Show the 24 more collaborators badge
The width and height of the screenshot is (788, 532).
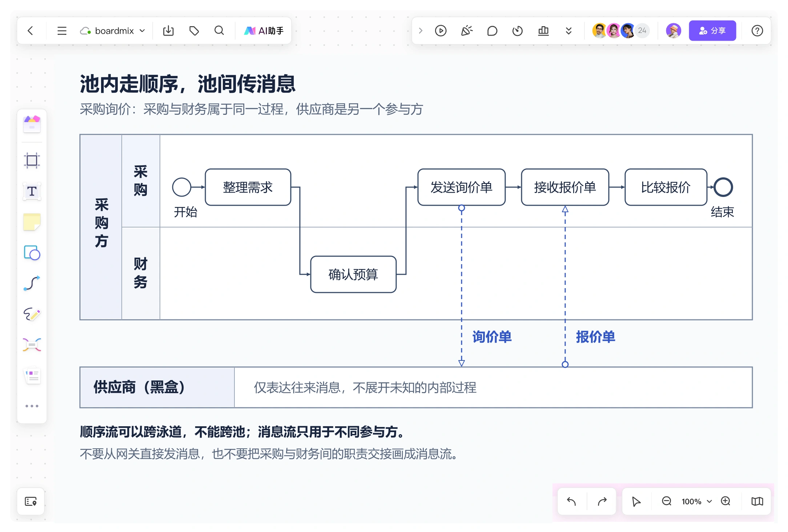click(642, 31)
